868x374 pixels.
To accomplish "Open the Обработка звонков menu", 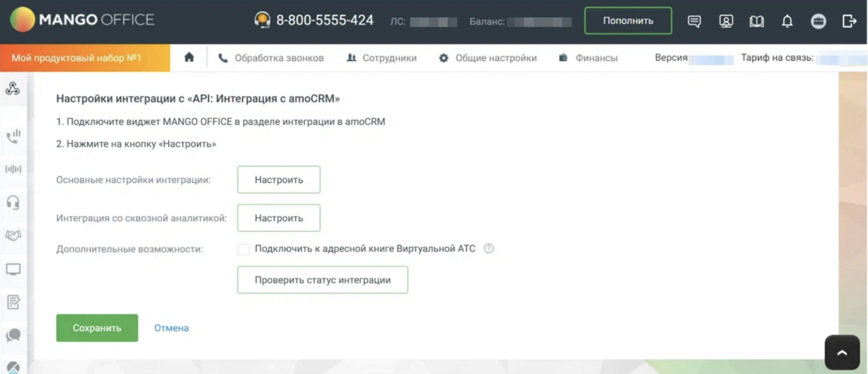I will (271, 58).
